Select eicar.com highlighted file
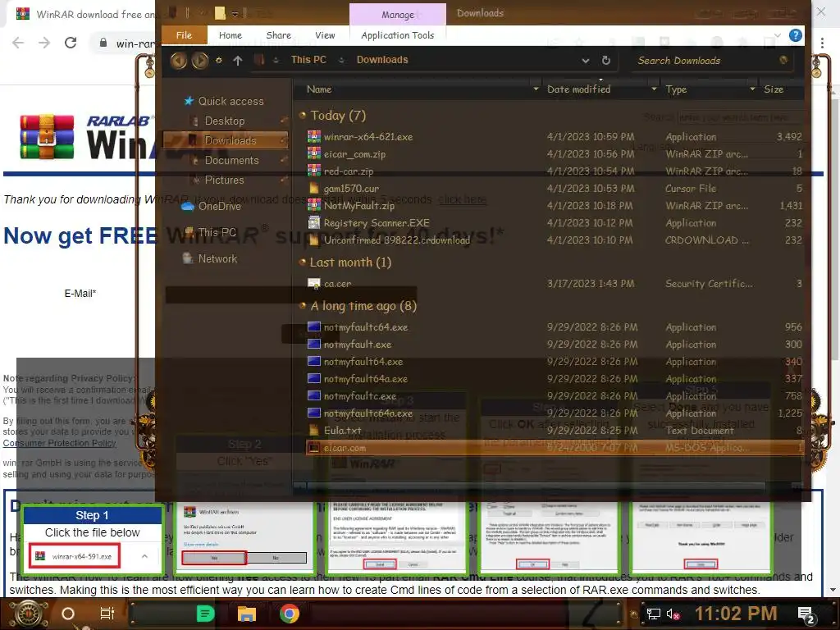The image size is (840, 630). coord(555,447)
